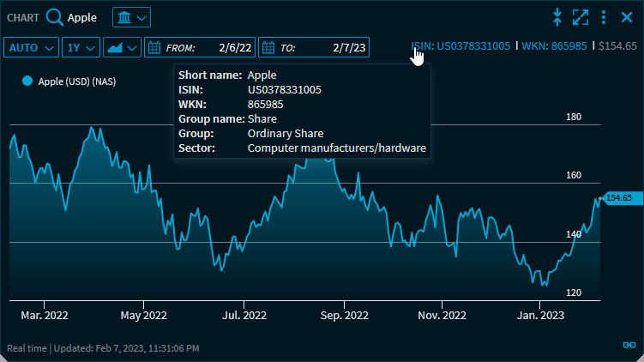Click the 154.65 current price marker

click(x=617, y=198)
